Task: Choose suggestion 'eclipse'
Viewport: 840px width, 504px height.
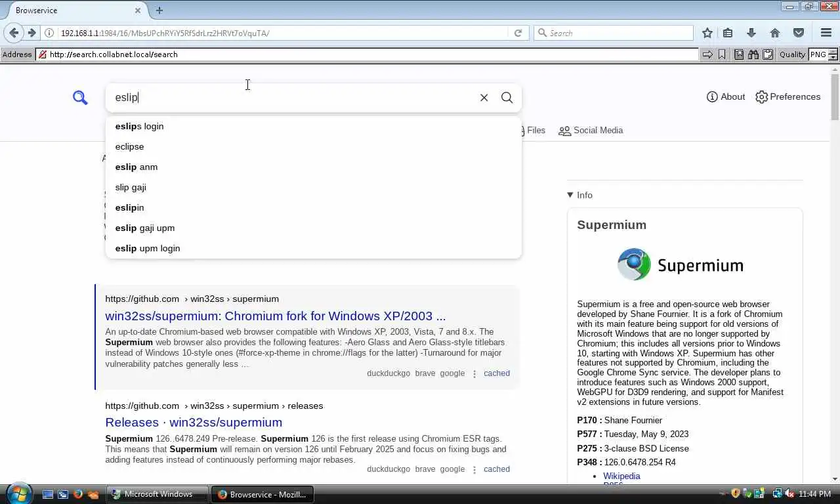Action: (x=314, y=146)
